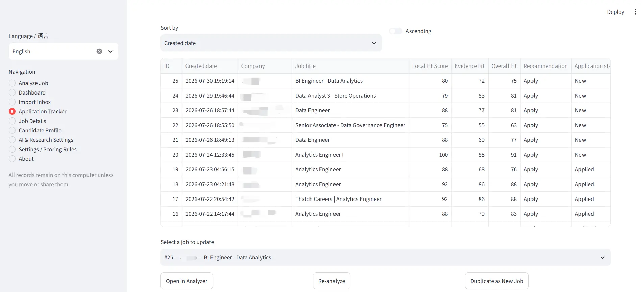Click created date '2026-07-30 19:19:14'
The image size is (644, 292).
coord(210,81)
